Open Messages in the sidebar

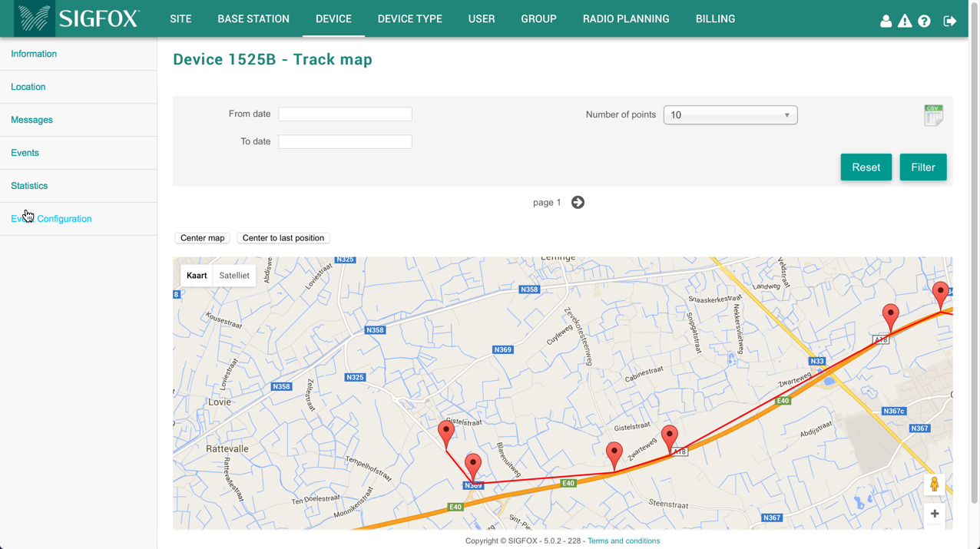click(32, 120)
